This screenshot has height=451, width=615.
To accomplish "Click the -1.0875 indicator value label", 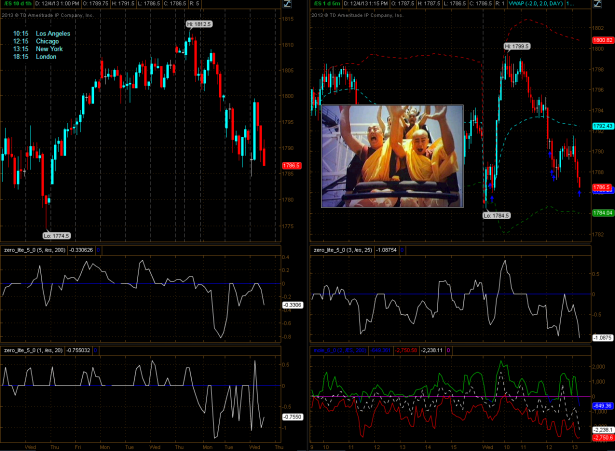I will click(x=600, y=337).
